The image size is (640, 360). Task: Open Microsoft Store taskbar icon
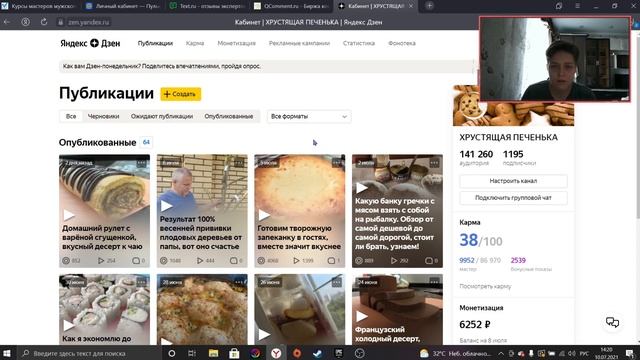[234, 353]
